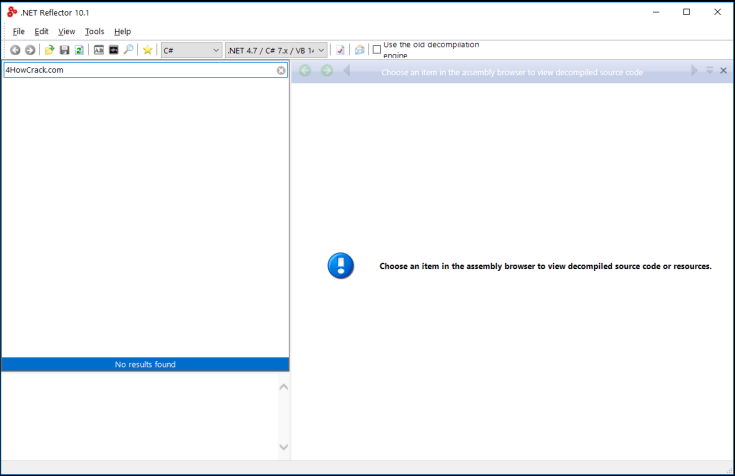The width and height of the screenshot is (735, 476).
Task: Close the .NET Reflector window
Action: point(718,12)
